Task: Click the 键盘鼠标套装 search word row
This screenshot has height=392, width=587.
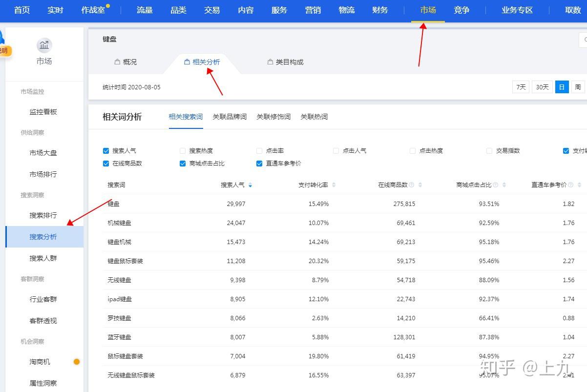Action: (344, 261)
